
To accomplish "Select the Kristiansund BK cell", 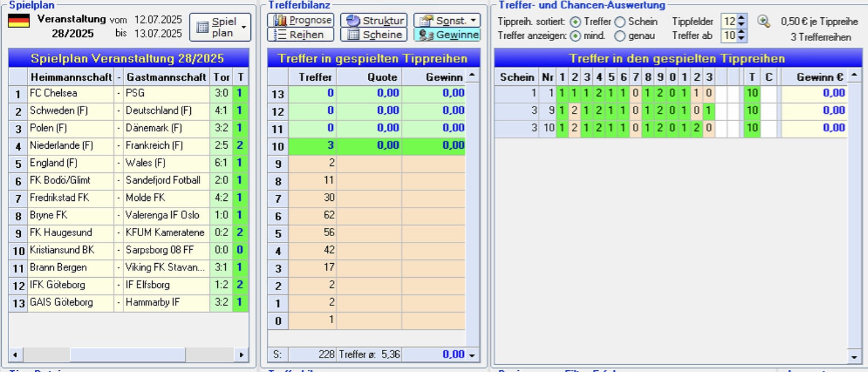I will tap(71, 250).
